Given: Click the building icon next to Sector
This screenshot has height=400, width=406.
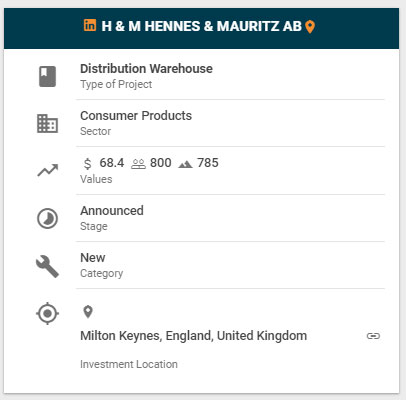Looking at the screenshot, I should point(47,124).
